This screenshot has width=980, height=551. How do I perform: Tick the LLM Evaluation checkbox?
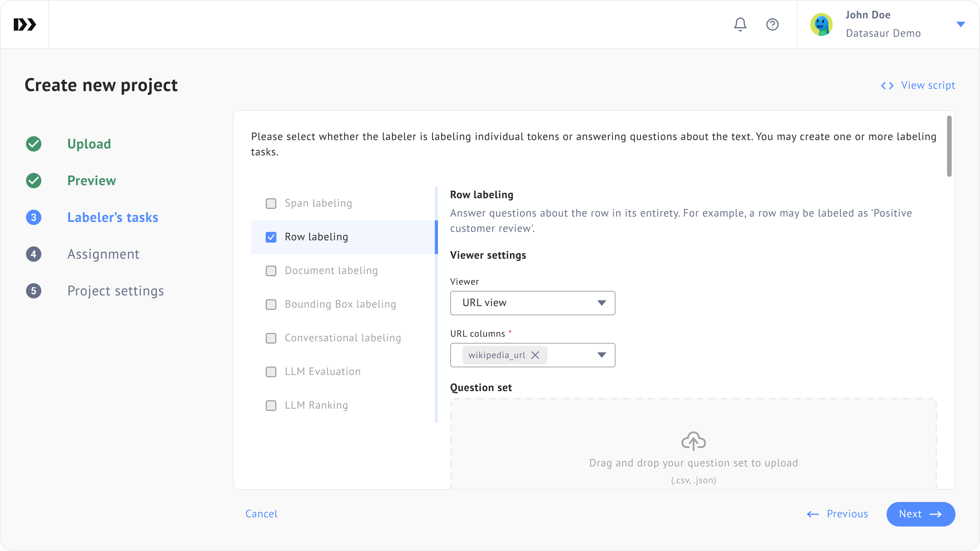271,372
